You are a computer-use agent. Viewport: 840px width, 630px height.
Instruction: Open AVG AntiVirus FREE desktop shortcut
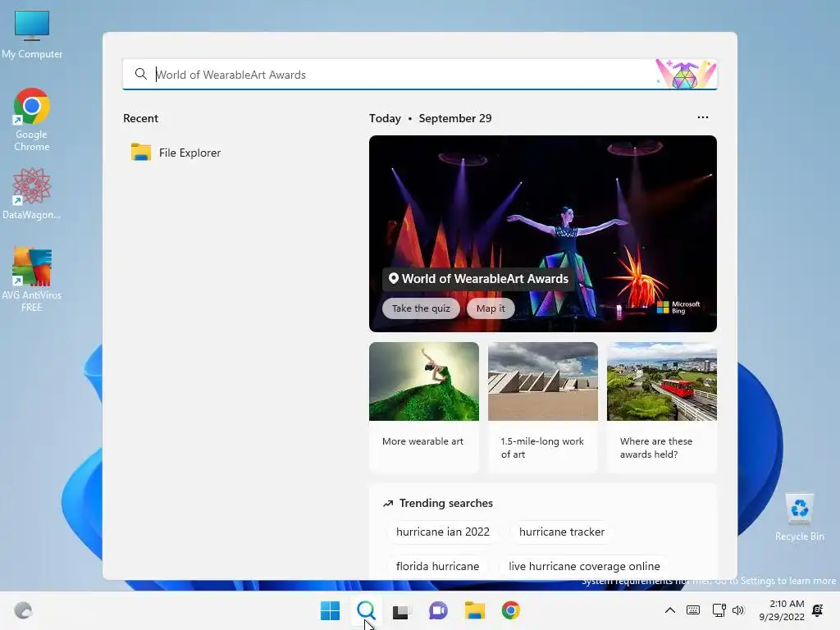(x=32, y=280)
